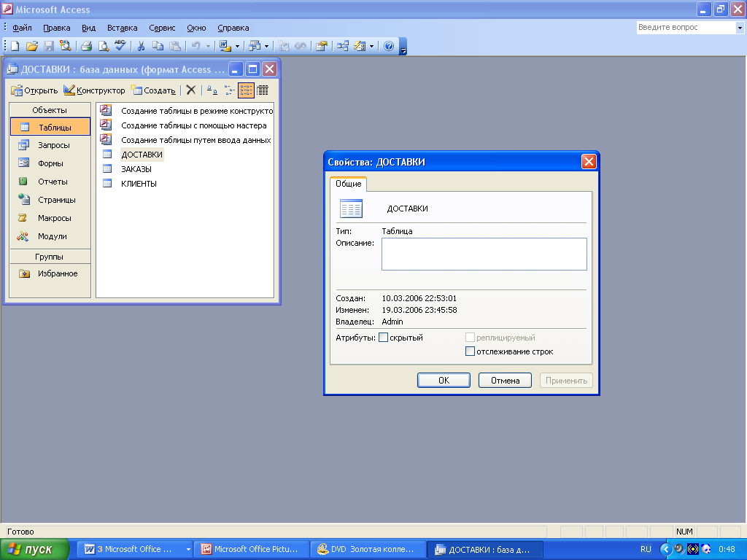Click the Analyze icon in toolbar
The image size is (747, 560).
pos(255,46)
